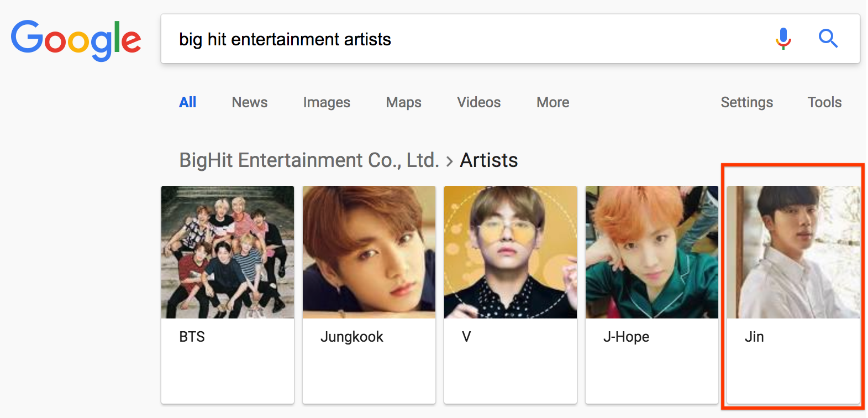Click the Google logo
Image resolution: width=868 pixels, height=418 pixels.
[76, 40]
